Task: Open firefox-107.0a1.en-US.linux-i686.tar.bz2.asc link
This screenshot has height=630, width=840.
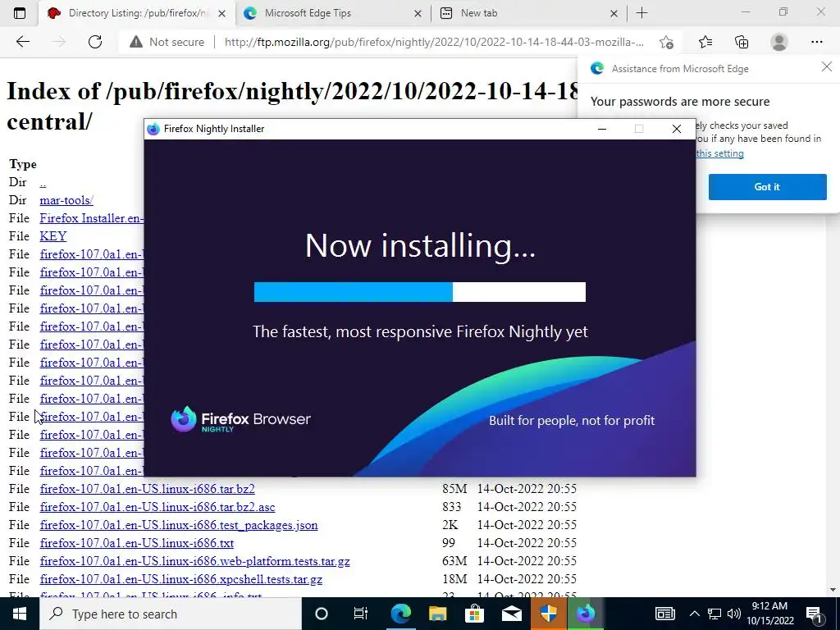Action: click(x=157, y=507)
